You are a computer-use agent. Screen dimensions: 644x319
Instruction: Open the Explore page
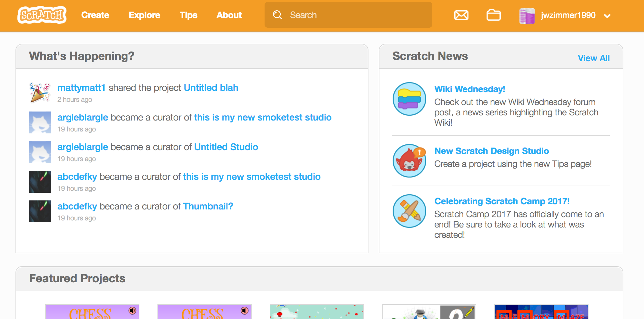click(144, 15)
